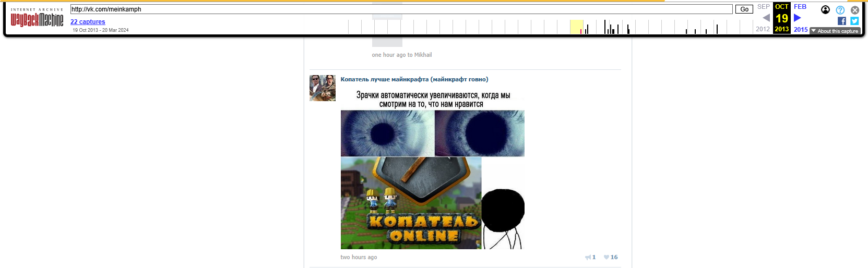Open the post author's avatar

tap(323, 88)
